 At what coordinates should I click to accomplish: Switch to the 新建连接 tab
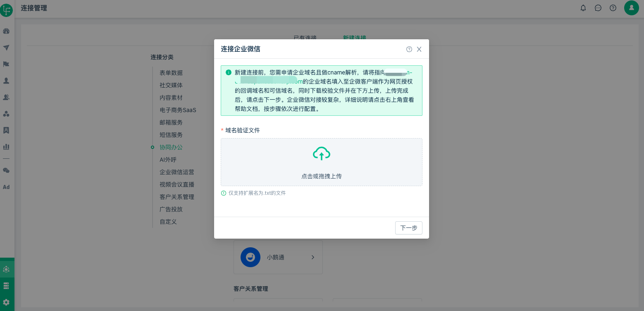click(x=355, y=38)
